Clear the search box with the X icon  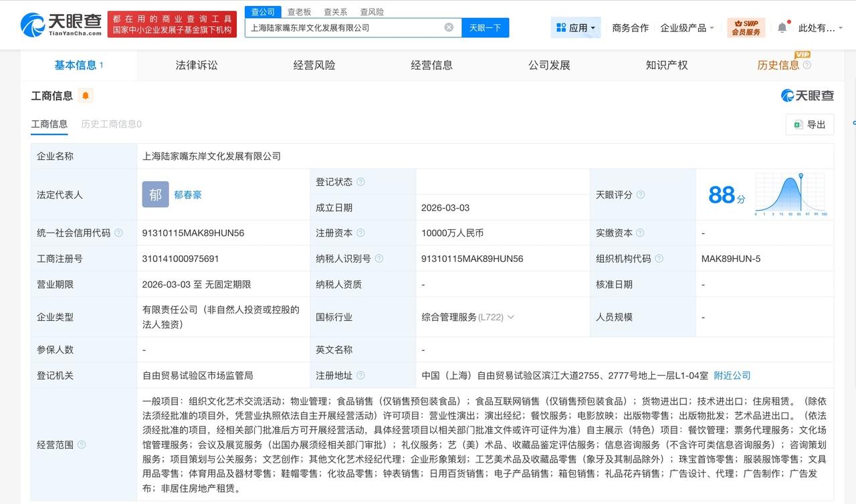[448, 27]
